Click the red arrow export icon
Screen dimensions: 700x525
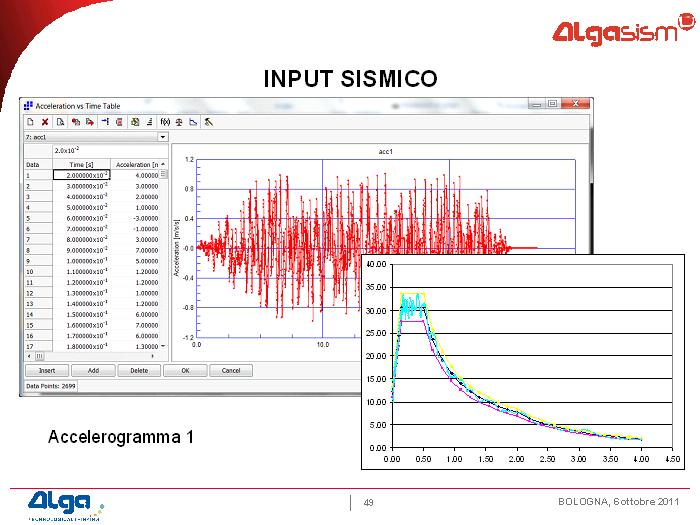coord(90,121)
